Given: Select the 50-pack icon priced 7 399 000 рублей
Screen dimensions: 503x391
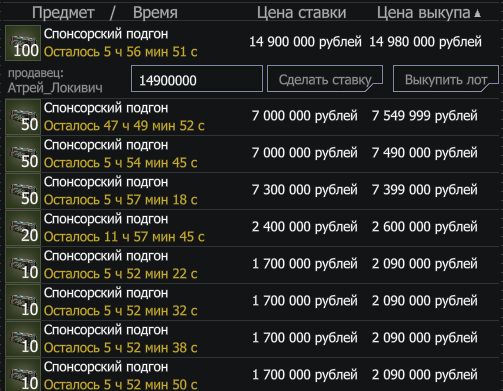Looking at the screenshot, I should pyautogui.click(x=23, y=191).
